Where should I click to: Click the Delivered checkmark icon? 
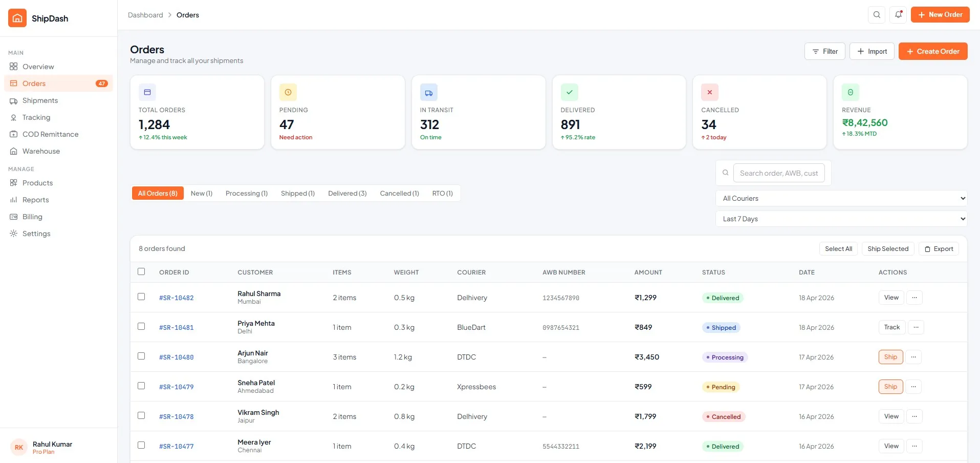[x=569, y=92]
